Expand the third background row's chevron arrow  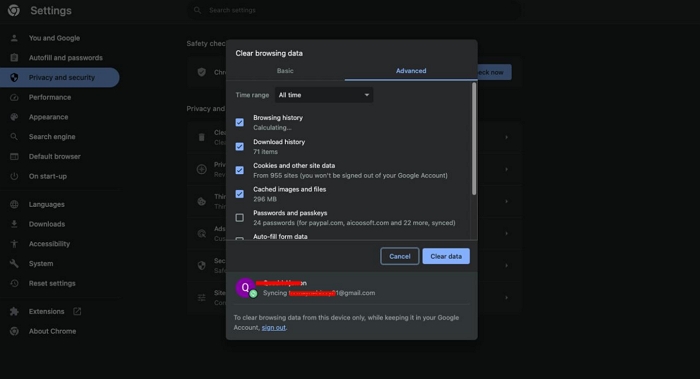point(506,201)
